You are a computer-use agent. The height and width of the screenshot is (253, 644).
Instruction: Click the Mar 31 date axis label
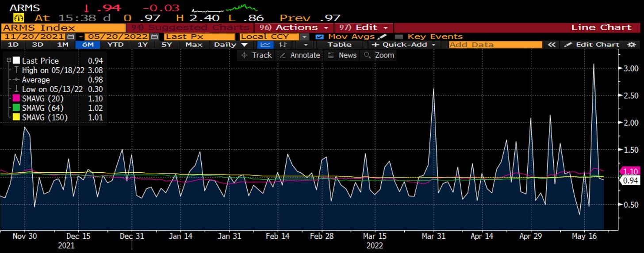(433, 236)
